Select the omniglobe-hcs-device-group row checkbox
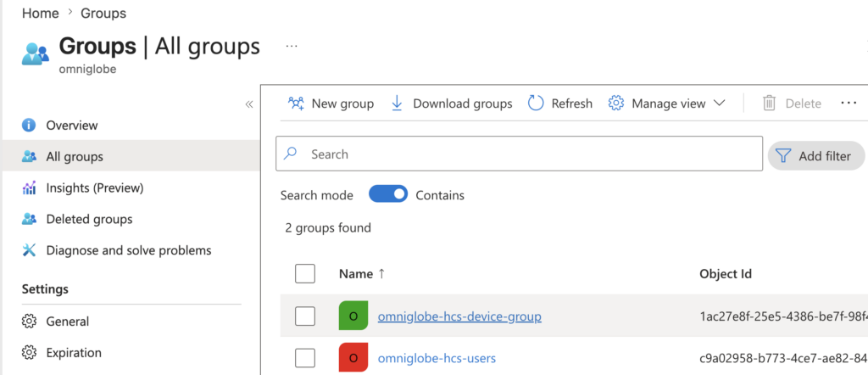Viewport: 868px width, 375px height. point(305,316)
